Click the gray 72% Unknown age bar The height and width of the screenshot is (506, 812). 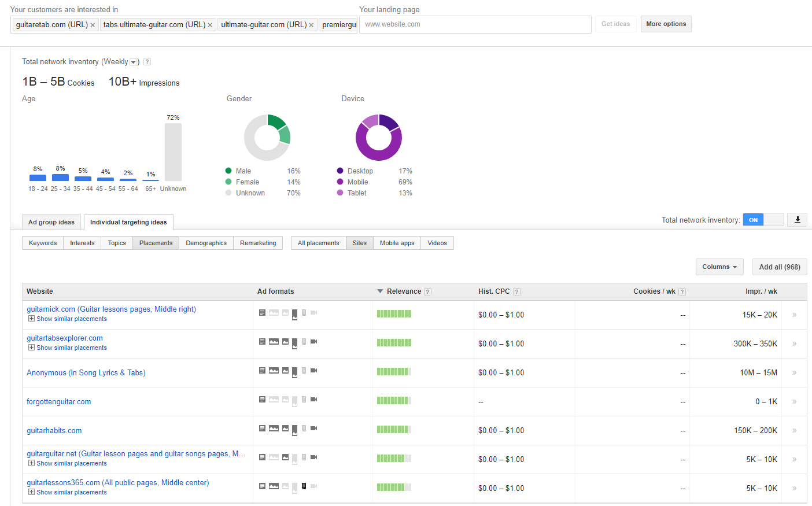[x=173, y=152]
